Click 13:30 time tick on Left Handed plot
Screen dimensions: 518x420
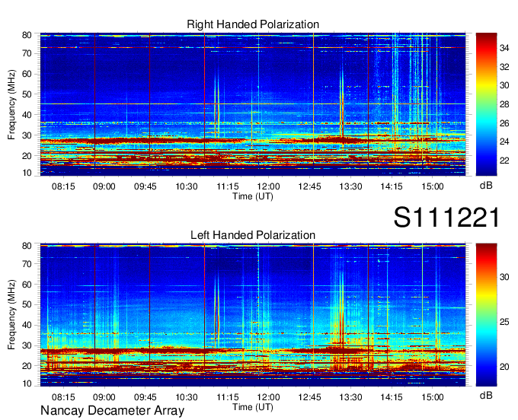pyautogui.click(x=350, y=397)
